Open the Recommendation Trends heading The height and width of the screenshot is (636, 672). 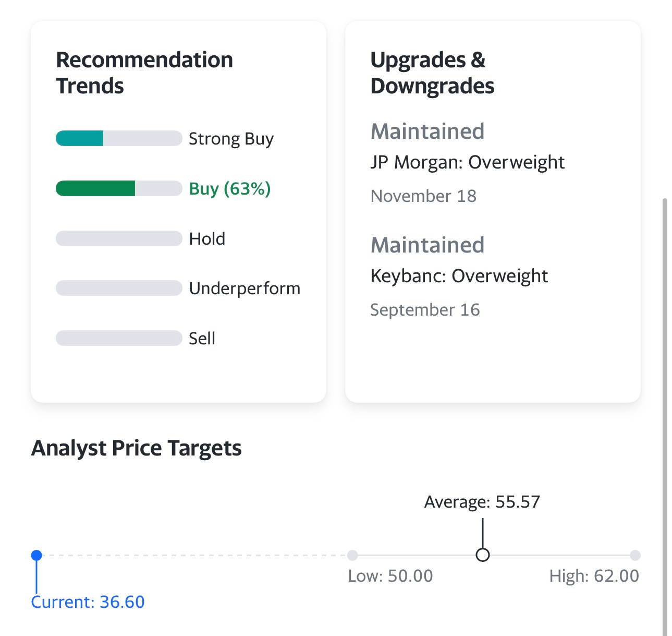(144, 73)
